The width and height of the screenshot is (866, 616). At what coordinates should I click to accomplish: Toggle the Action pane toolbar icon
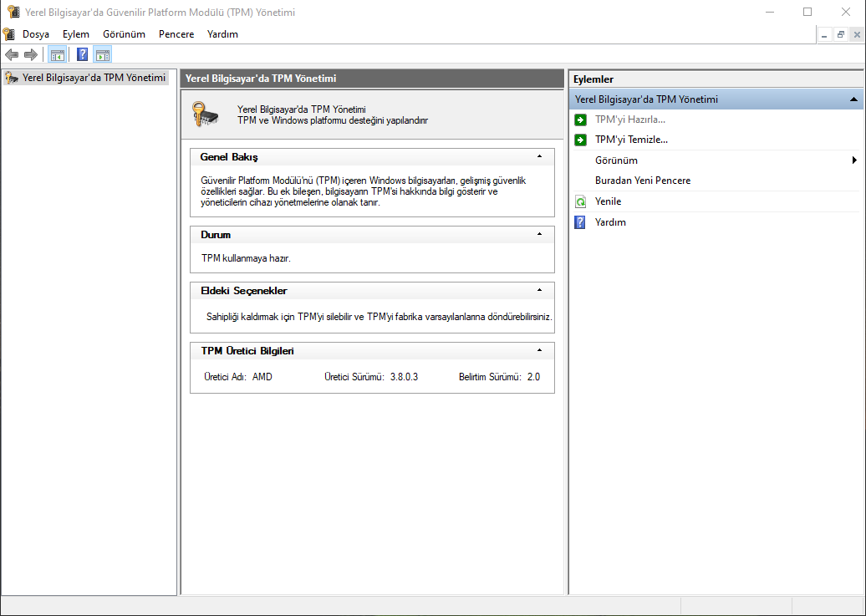[103, 54]
